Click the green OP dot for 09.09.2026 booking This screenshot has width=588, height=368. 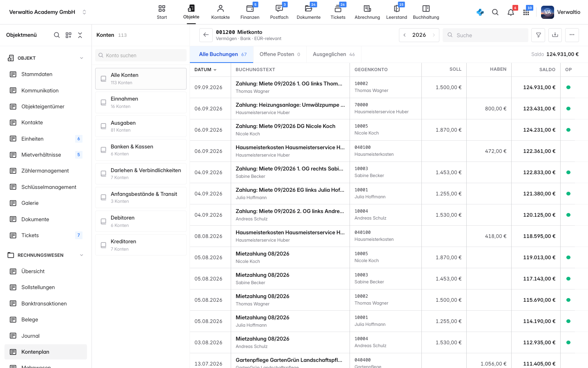(568, 88)
